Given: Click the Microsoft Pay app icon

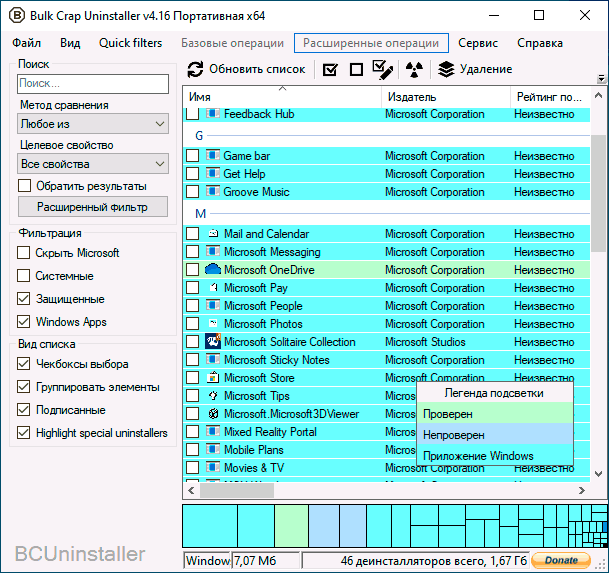Looking at the screenshot, I should tap(214, 287).
